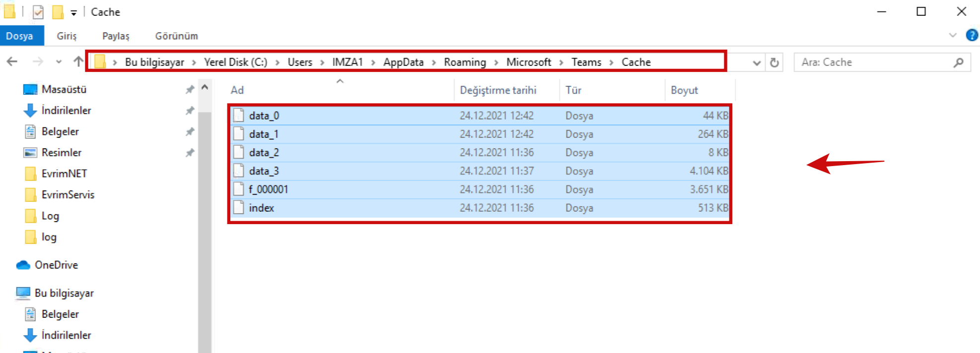Sort by the Tür column header
The height and width of the screenshot is (353, 980).
tap(573, 90)
